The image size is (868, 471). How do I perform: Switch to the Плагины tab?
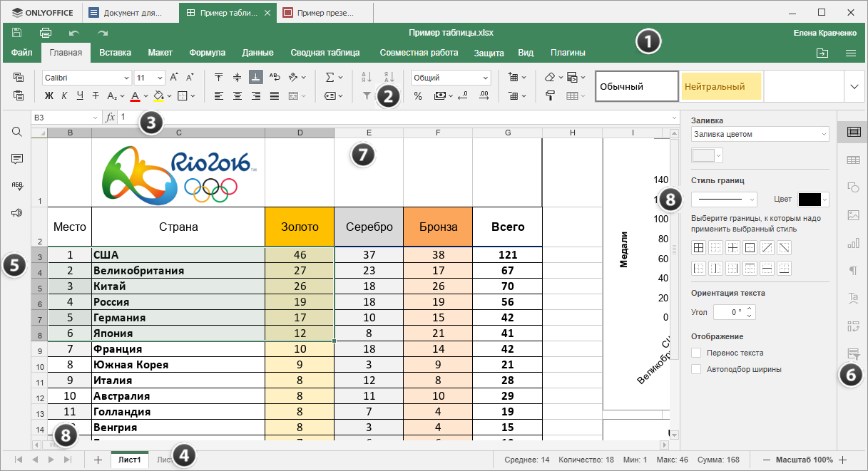568,52
